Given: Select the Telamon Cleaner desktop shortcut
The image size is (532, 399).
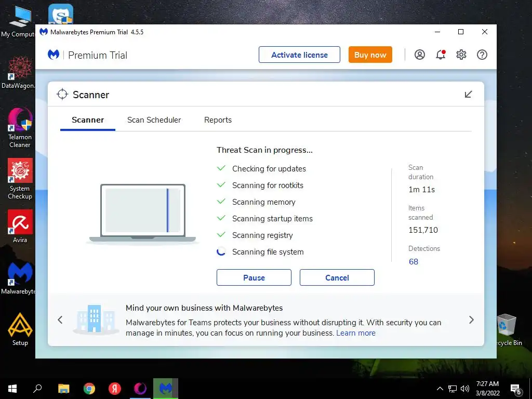Looking at the screenshot, I should pos(20,128).
